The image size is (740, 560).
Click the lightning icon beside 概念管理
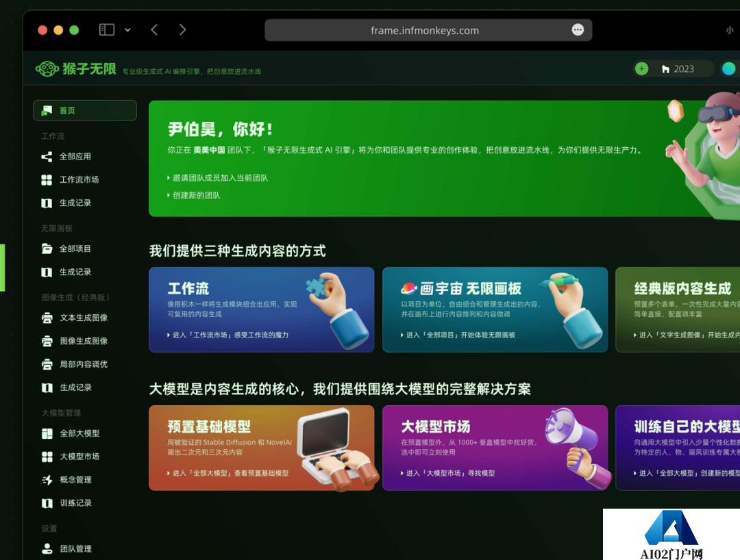47,480
